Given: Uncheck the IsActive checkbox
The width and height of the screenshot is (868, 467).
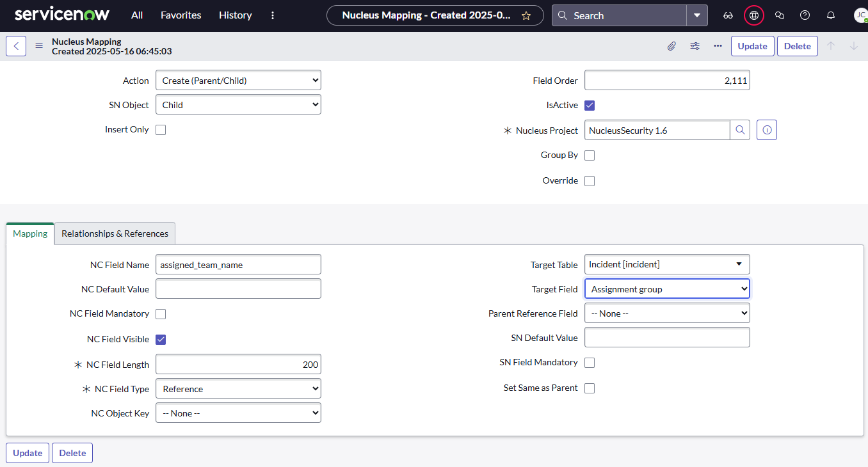Looking at the screenshot, I should click(590, 106).
